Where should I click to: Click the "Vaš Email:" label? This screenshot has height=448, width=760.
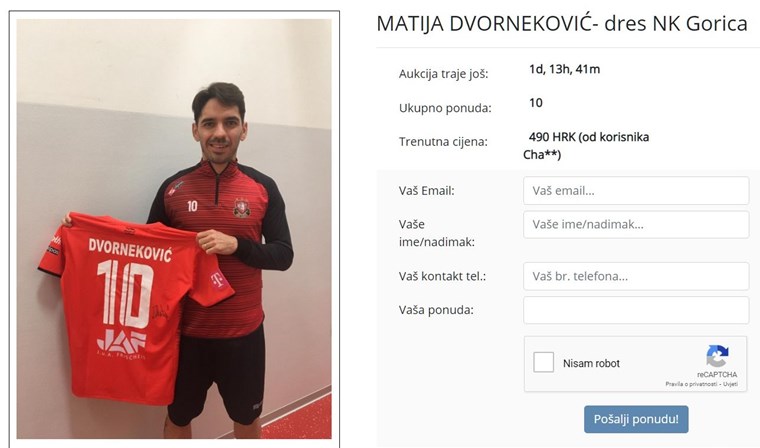(427, 191)
